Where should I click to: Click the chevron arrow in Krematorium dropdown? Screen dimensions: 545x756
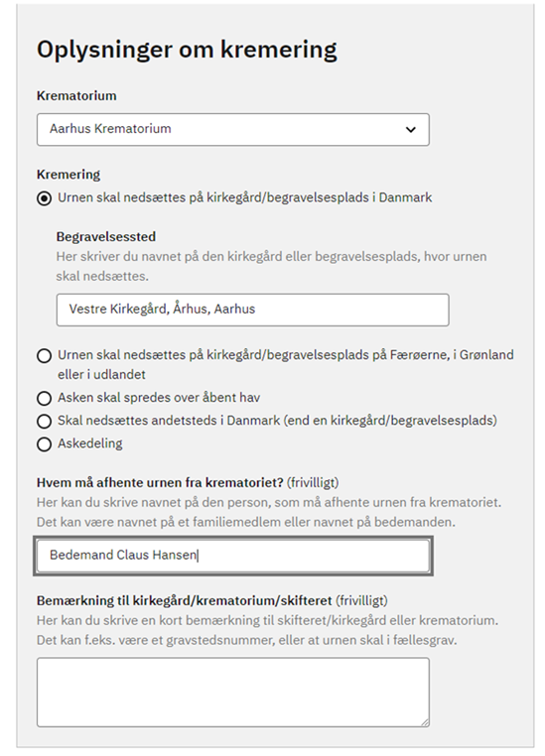tap(410, 129)
